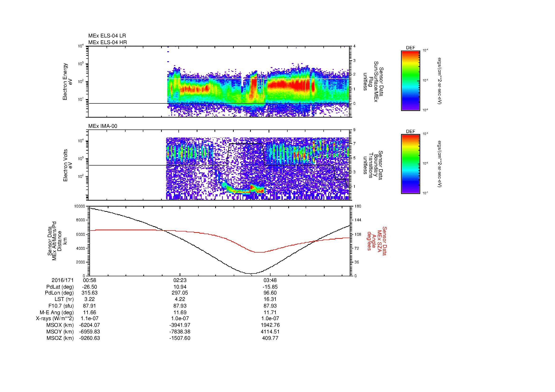This screenshot has height=392, width=555.
Task: Click the LST value 4.22
Action: coord(180,300)
